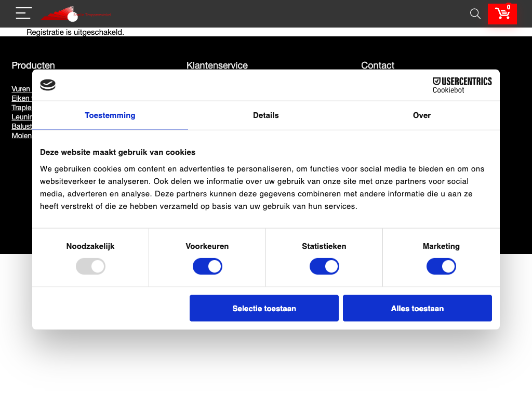Image resolution: width=532 pixels, height=399 pixels.
Task: Disable the Voorkeuren cookies toggle
Action: [x=207, y=267]
